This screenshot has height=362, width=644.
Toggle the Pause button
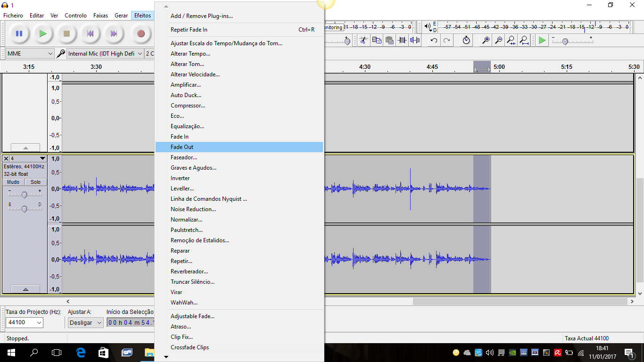coord(19,33)
